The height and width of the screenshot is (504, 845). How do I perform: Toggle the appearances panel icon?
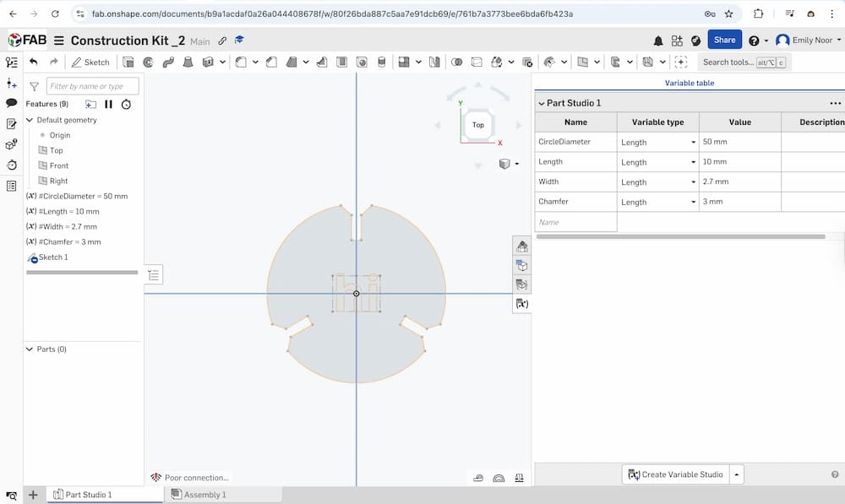(521, 246)
